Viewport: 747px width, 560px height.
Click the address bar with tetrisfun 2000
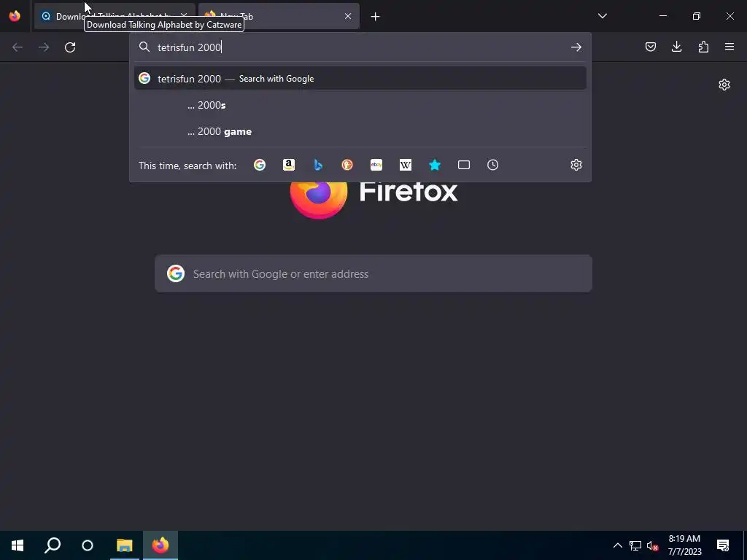pos(360,47)
